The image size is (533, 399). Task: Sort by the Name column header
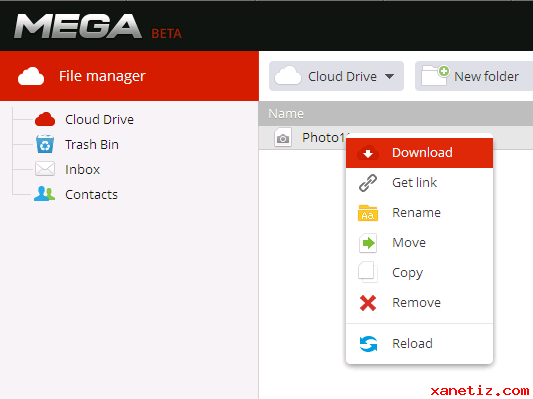pos(286,114)
